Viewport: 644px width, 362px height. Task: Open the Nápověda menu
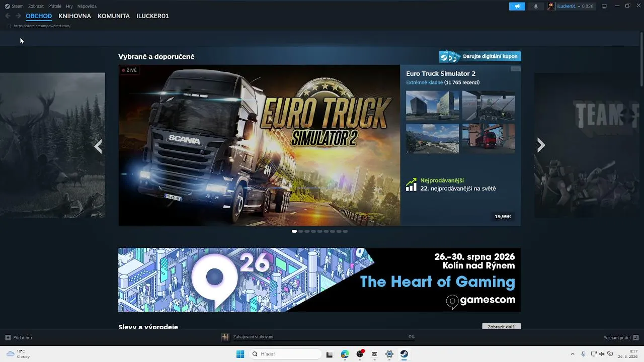(x=87, y=6)
